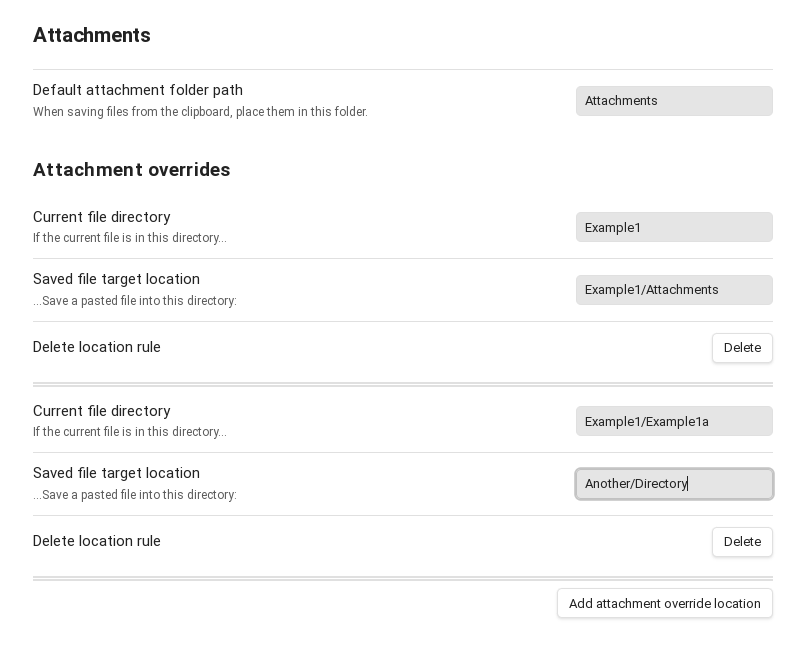The width and height of the screenshot is (803, 647).
Task: Focus the "Example1/Attachments" target location field
Action: coord(673,290)
